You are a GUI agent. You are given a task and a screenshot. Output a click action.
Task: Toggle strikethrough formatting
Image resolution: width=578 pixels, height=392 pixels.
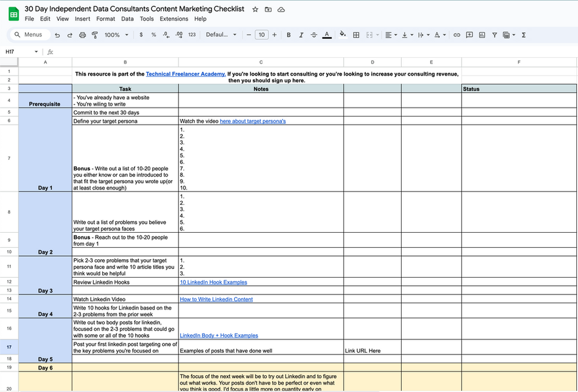click(314, 35)
